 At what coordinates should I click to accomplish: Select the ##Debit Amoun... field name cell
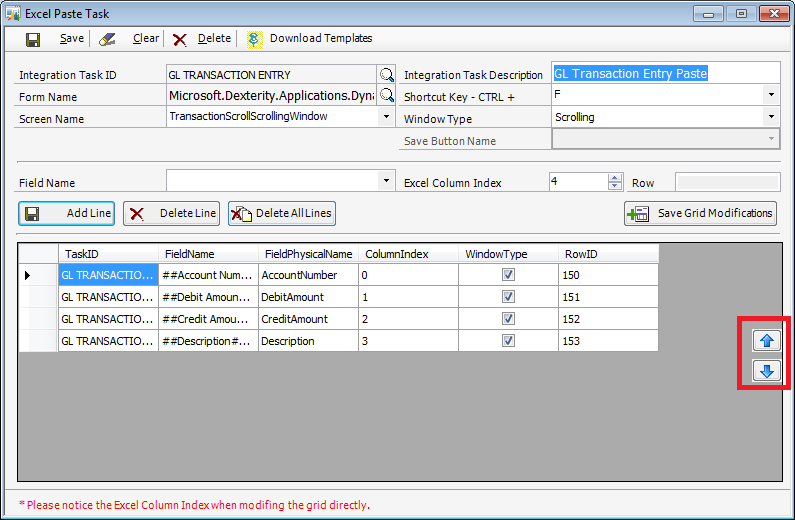[x=208, y=297]
